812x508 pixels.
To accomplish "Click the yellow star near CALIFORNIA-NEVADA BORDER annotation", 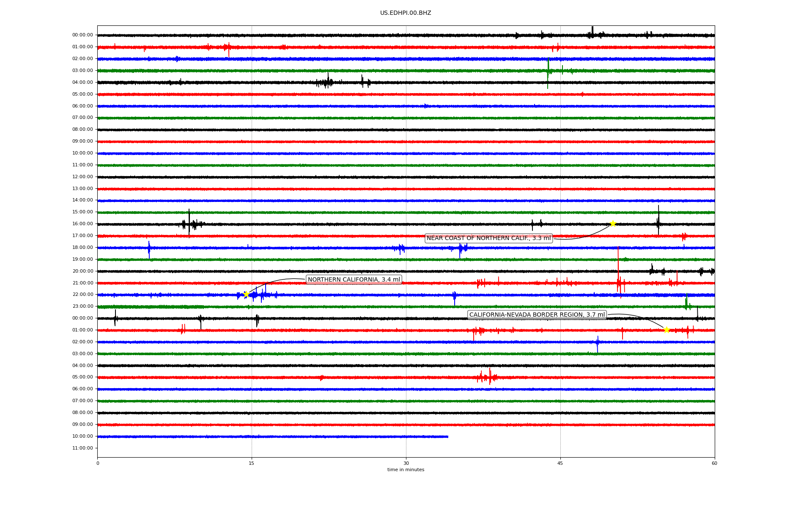I will coord(667,330).
